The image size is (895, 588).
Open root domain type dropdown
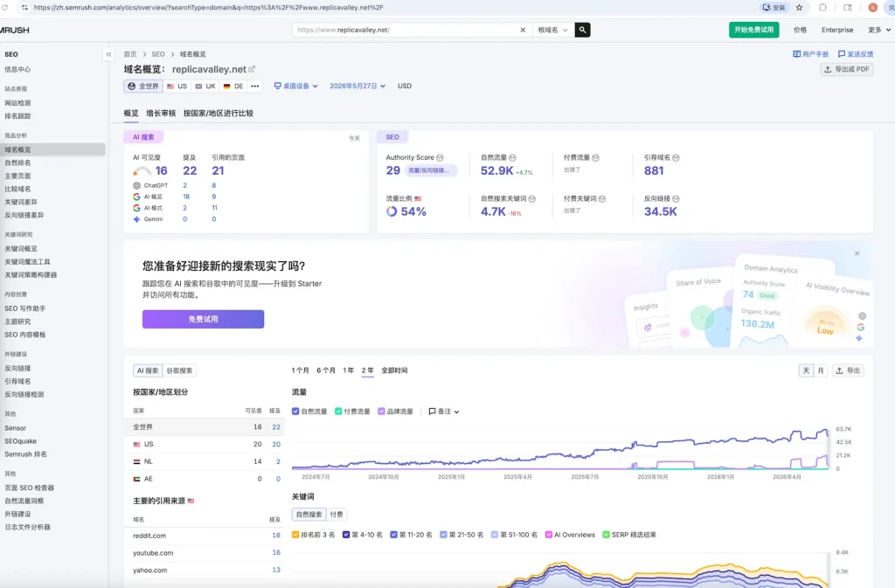(552, 30)
